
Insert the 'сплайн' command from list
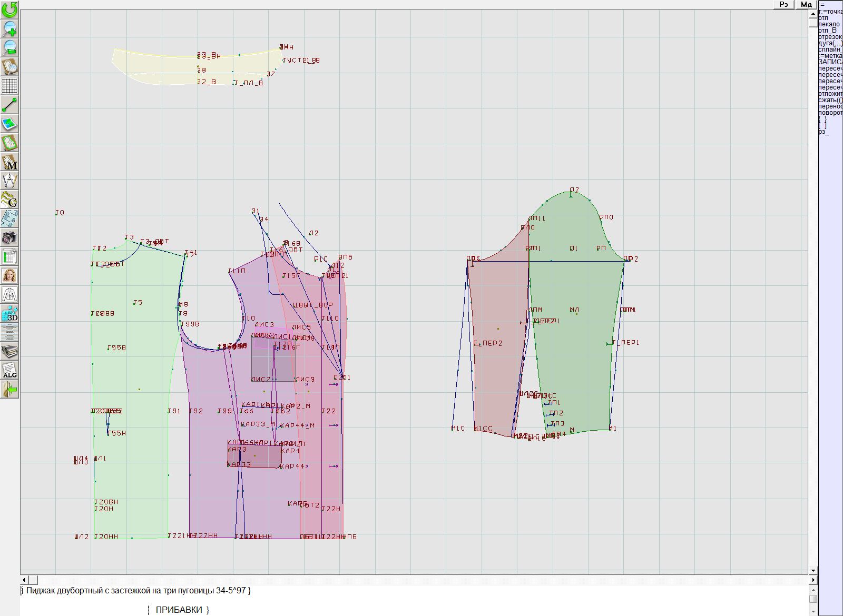coord(829,49)
